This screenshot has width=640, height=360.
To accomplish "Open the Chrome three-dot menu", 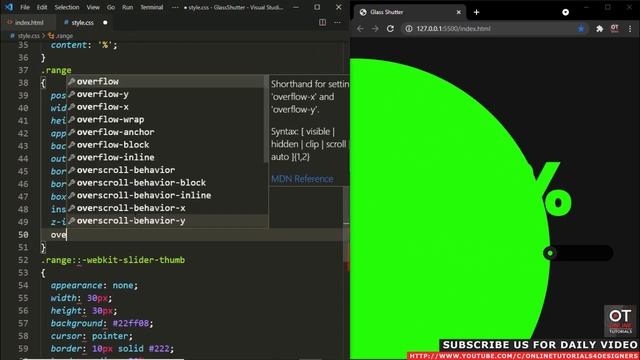I will [630, 29].
